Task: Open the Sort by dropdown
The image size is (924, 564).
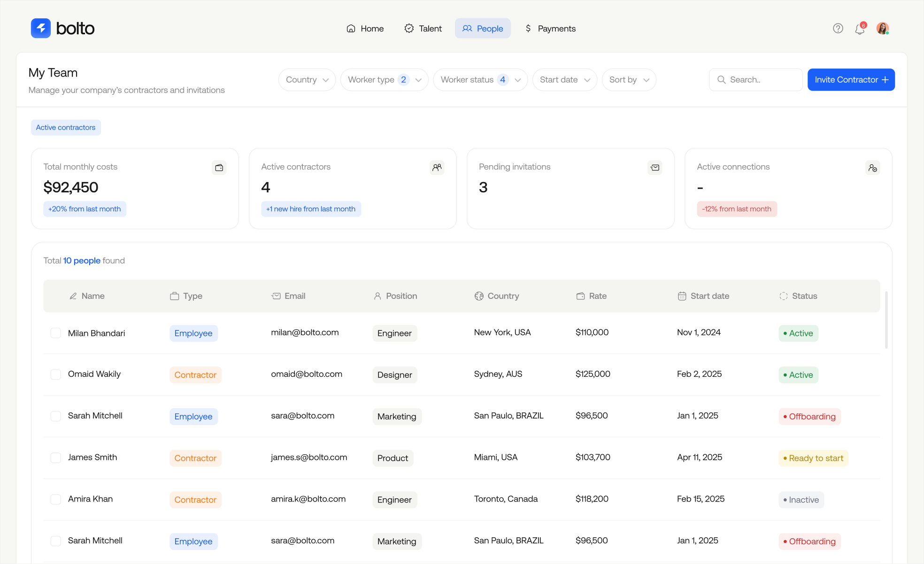Action: [x=629, y=80]
